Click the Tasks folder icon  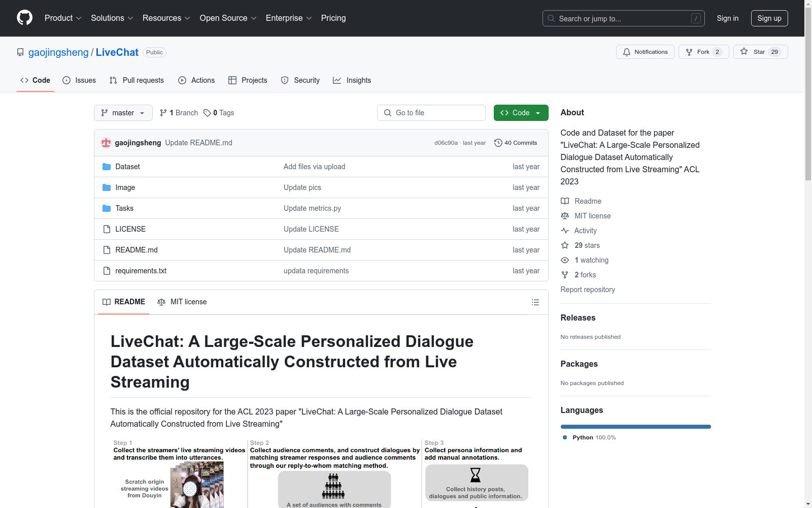point(107,208)
